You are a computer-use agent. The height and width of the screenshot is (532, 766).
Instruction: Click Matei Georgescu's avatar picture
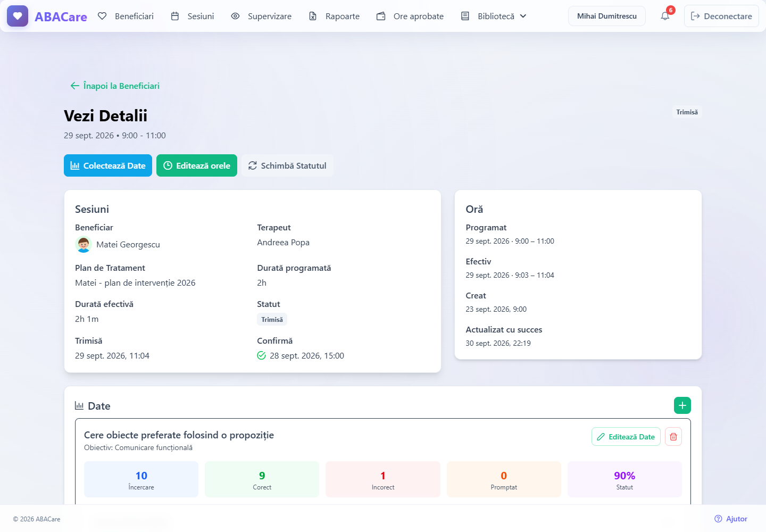pyautogui.click(x=84, y=245)
